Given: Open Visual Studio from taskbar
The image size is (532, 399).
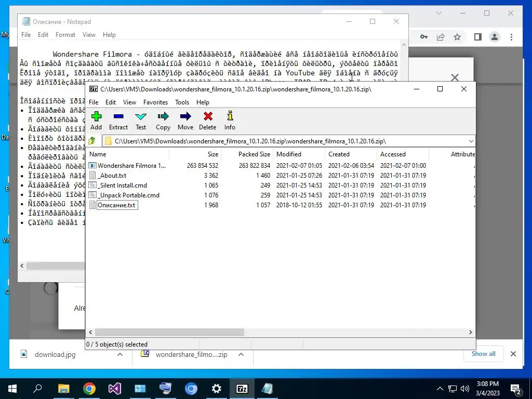Looking at the screenshot, I should click(114, 388).
